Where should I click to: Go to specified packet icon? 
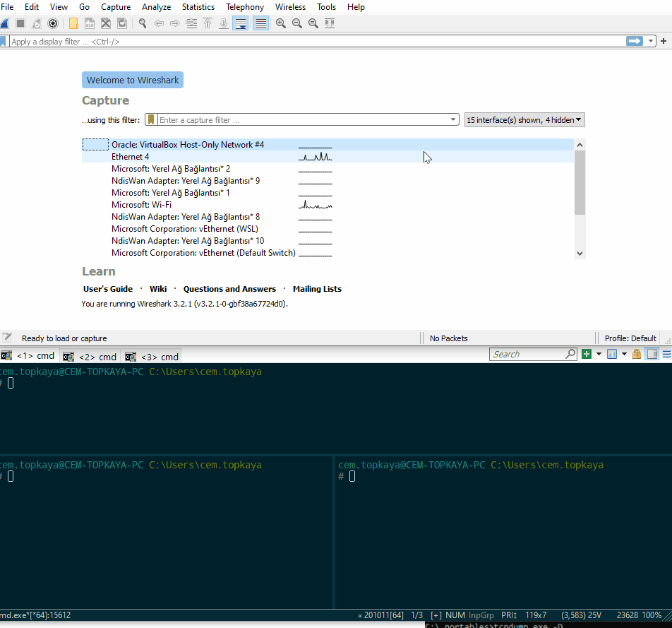pyautogui.click(x=191, y=23)
